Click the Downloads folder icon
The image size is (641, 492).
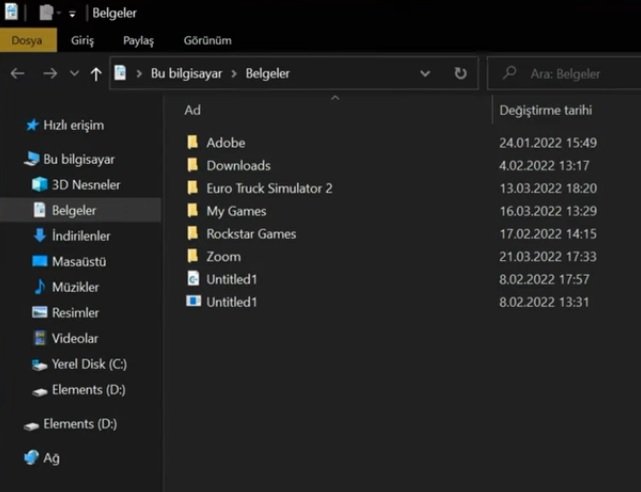193,165
